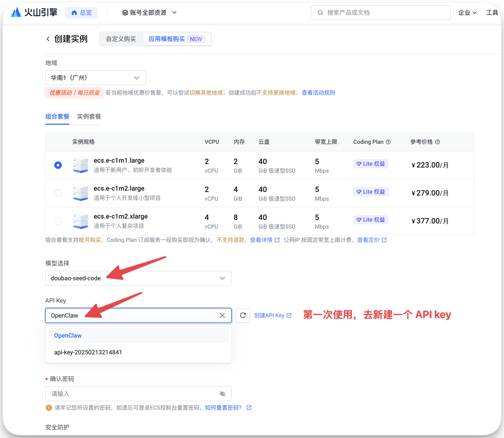The image size is (504, 438).
Task: Click the ecs.e-c1m2.xlarge spec name
Action: [x=120, y=216]
